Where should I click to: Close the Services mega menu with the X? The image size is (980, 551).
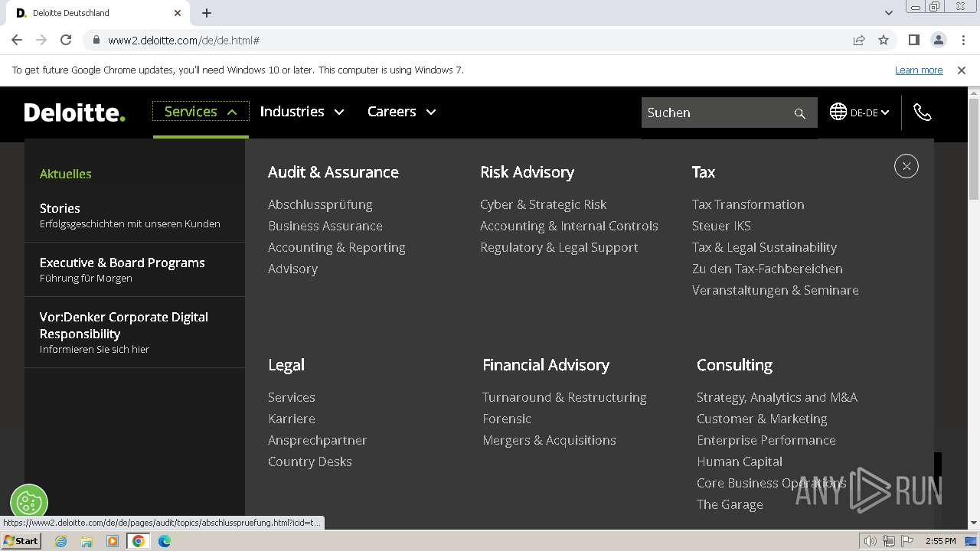(906, 166)
